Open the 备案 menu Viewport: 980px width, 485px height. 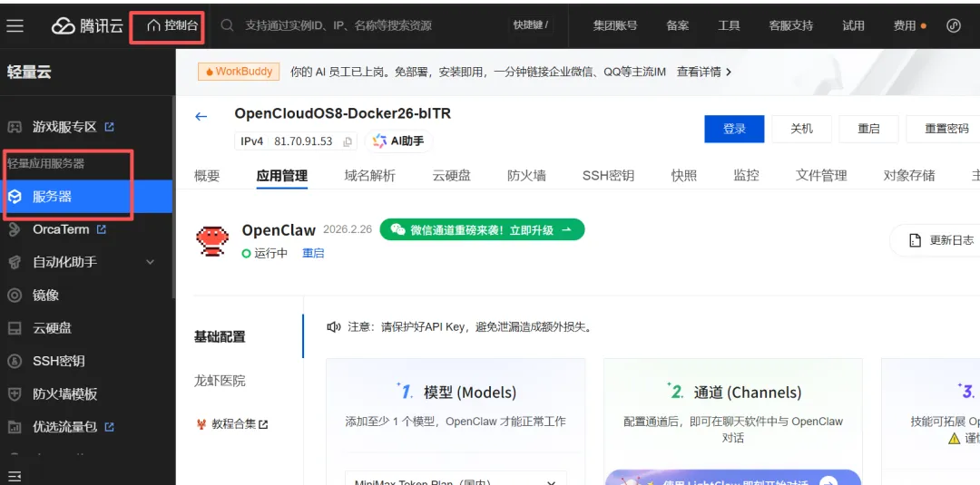(678, 25)
